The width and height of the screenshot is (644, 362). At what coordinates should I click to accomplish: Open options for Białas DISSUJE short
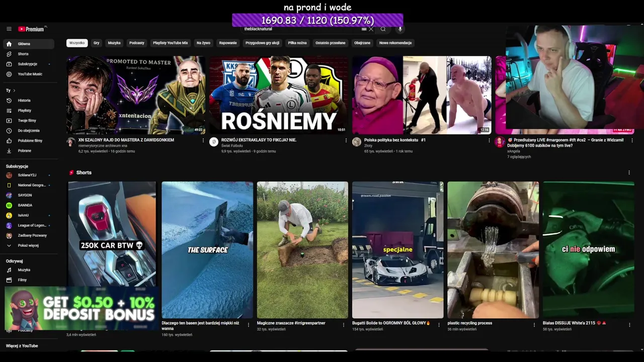click(x=629, y=325)
